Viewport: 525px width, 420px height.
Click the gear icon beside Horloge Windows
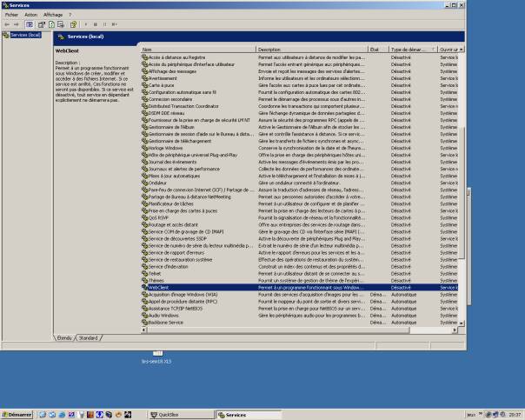click(144, 148)
